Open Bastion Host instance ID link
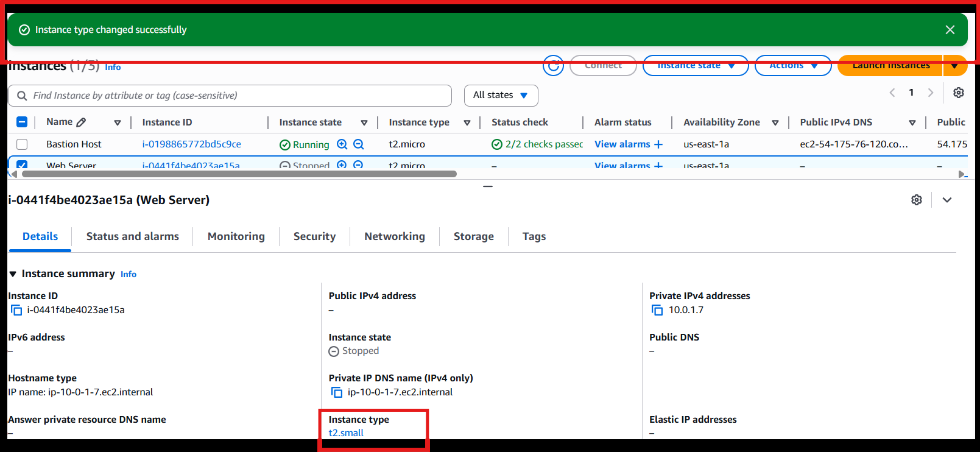 click(x=191, y=144)
